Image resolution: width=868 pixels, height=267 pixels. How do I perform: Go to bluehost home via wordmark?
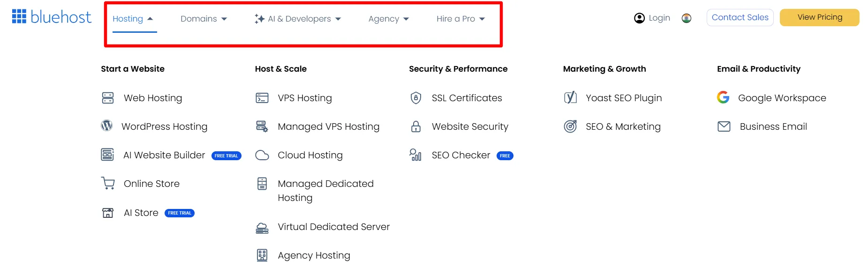[x=61, y=17]
